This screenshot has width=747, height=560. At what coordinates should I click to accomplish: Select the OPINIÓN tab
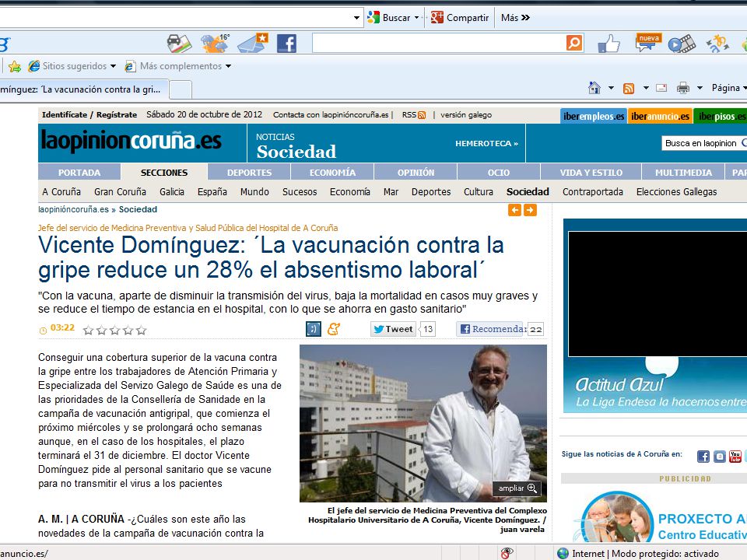point(416,172)
